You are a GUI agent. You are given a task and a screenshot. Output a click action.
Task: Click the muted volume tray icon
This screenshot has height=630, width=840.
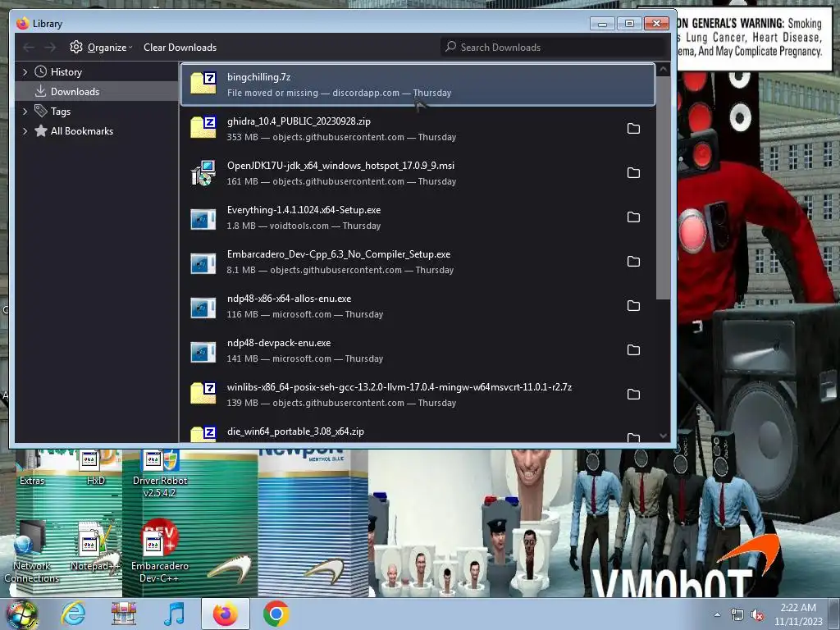[757, 615]
